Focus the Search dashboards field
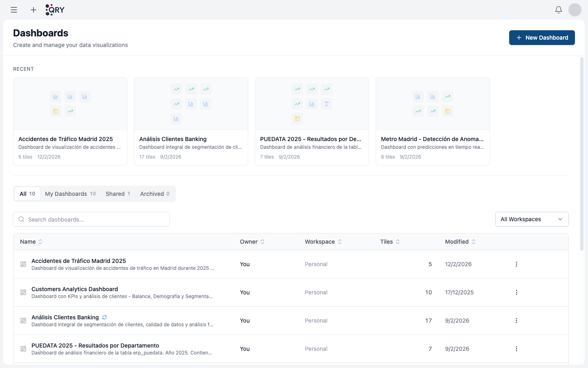Screen dimensions: 588x368 click(x=91, y=219)
